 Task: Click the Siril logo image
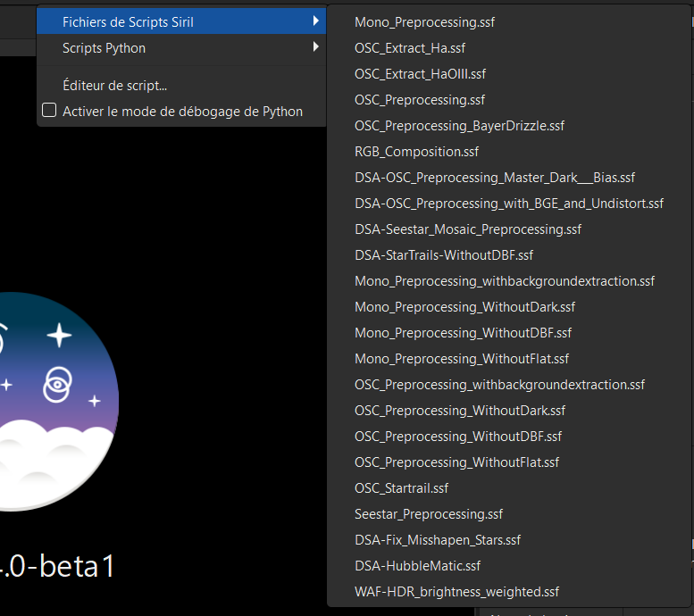[54, 401]
